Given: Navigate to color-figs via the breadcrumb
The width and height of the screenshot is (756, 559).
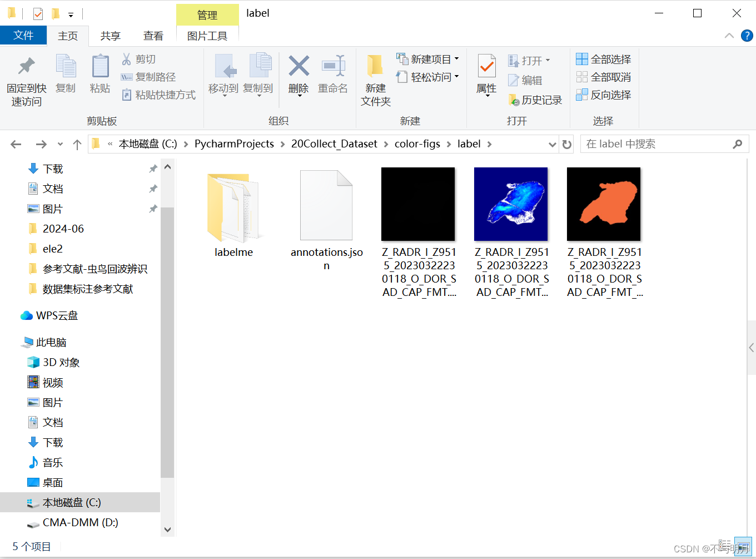Looking at the screenshot, I should click(x=417, y=144).
